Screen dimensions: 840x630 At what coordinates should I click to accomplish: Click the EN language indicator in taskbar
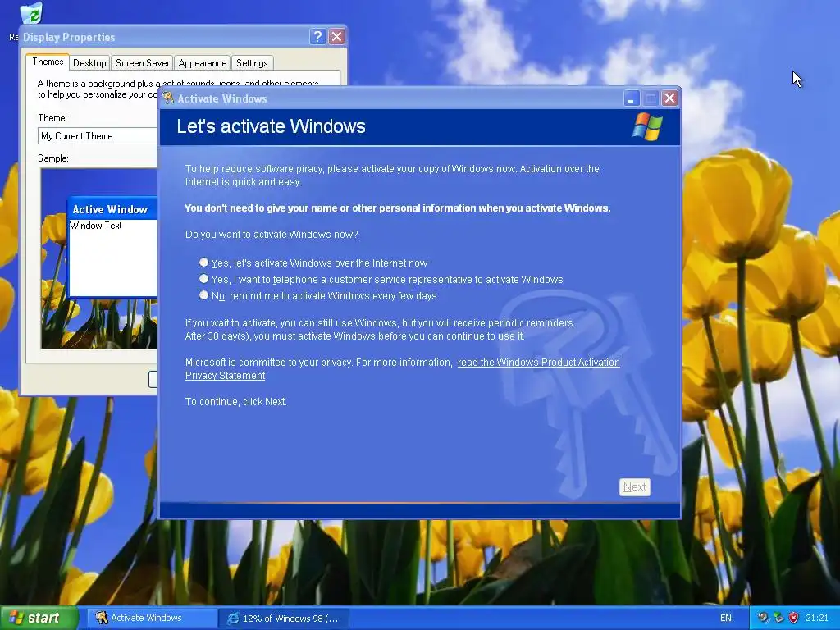[726, 618]
